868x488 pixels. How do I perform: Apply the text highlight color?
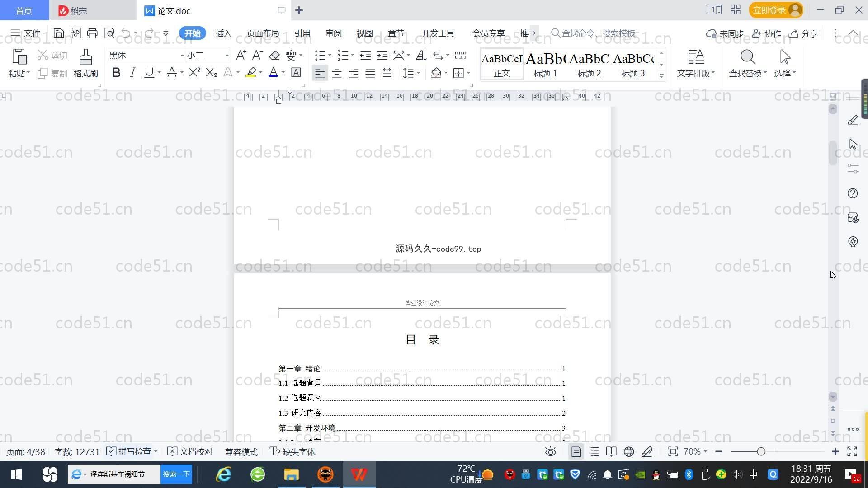click(x=251, y=72)
